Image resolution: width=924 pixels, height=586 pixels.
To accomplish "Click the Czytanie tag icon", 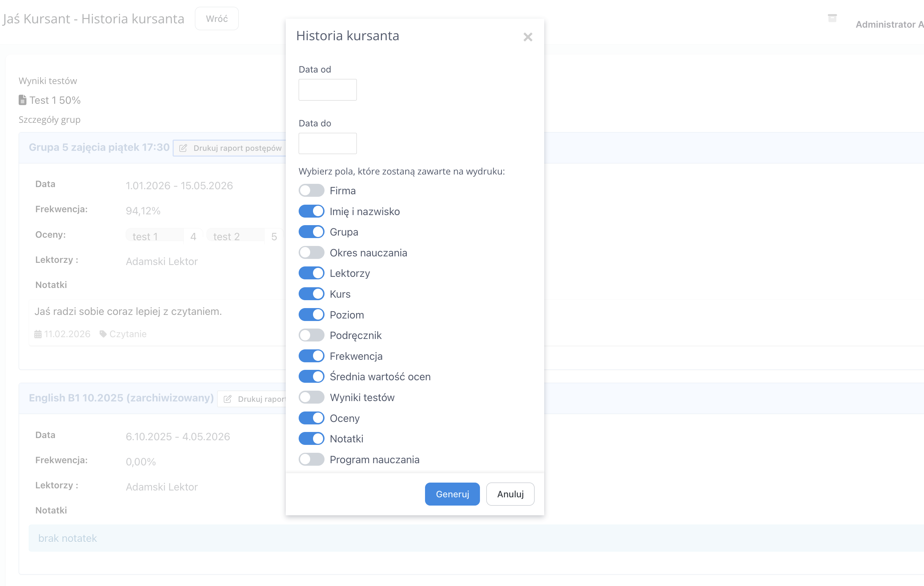I will [103, 334].
